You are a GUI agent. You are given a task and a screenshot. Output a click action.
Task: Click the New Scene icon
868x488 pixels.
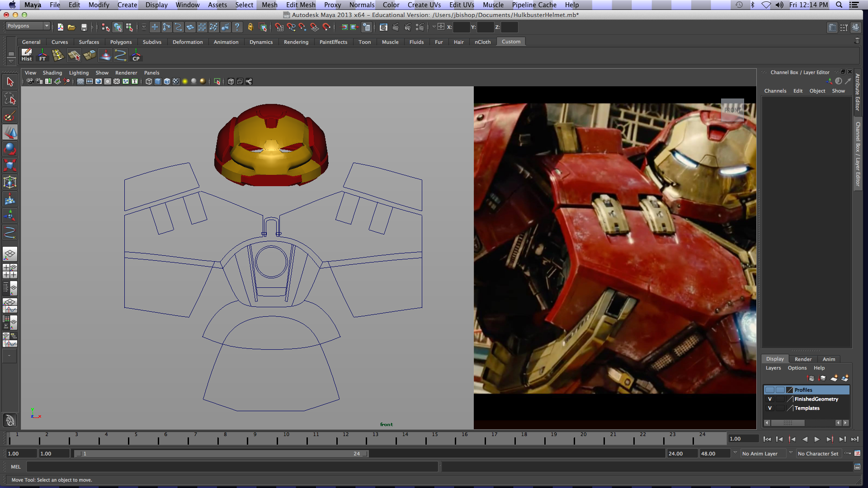pos(60,27)
